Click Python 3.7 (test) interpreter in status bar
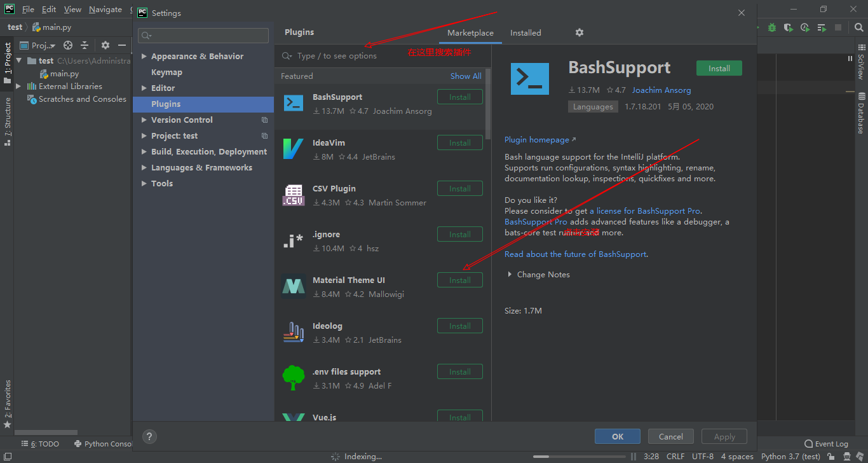 [x=790, y=456]
